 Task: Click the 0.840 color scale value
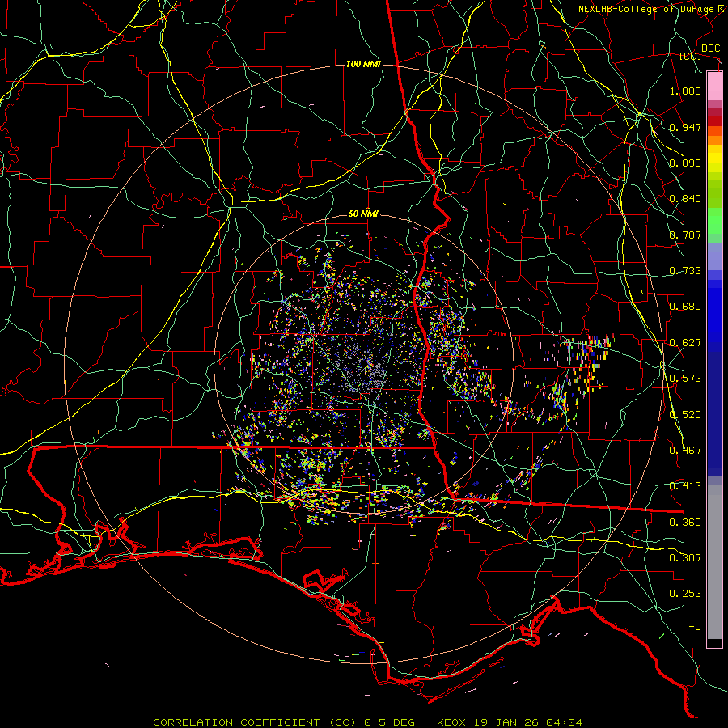point(685,199)
